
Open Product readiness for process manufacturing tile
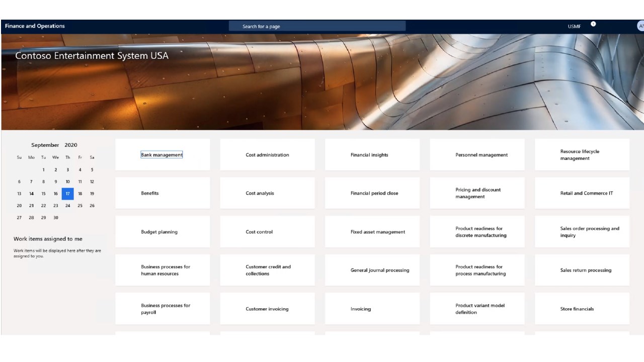(477, 270)
